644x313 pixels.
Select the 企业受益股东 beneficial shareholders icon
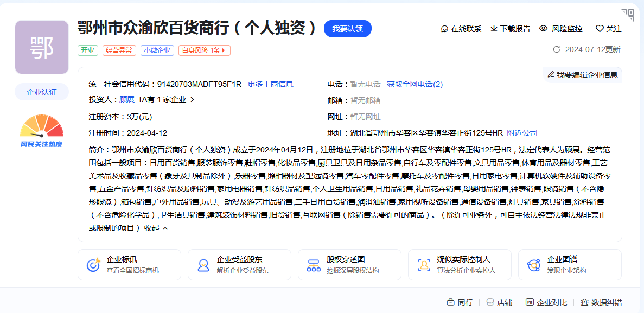203,264
